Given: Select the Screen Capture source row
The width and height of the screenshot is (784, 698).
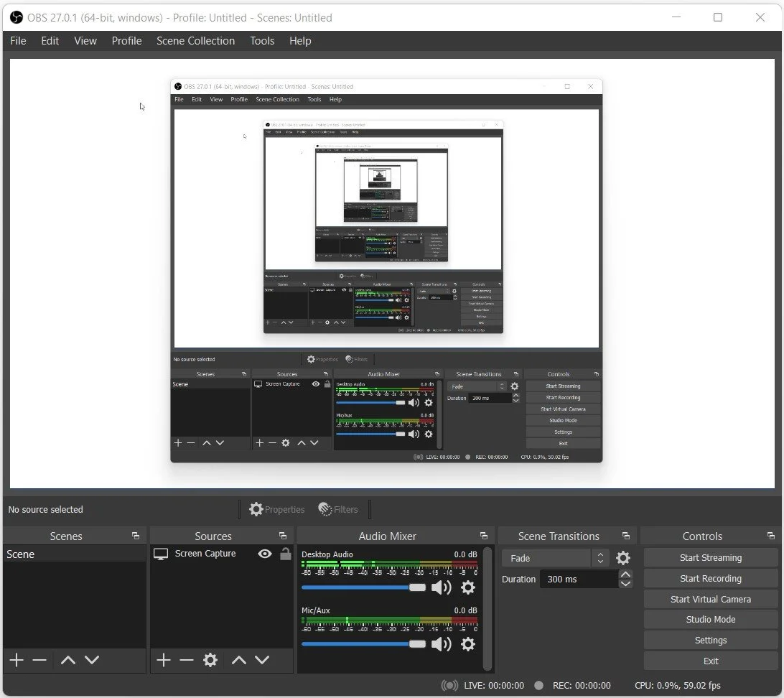Looking at the screenshot, I should click(222, 554).
